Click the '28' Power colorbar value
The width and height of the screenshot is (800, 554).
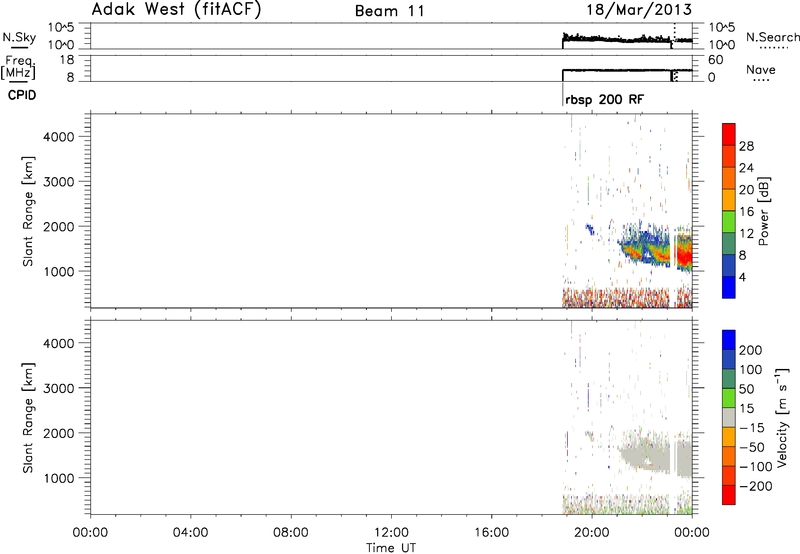click(x=746, y=146)
